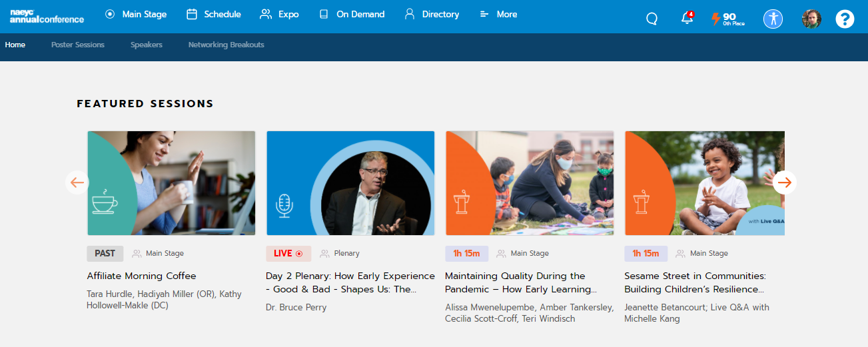The width and height of the screenshot is (868, 347).
Task: Click Main Stage label under Maintaining Quality
Action: point(530,253)
